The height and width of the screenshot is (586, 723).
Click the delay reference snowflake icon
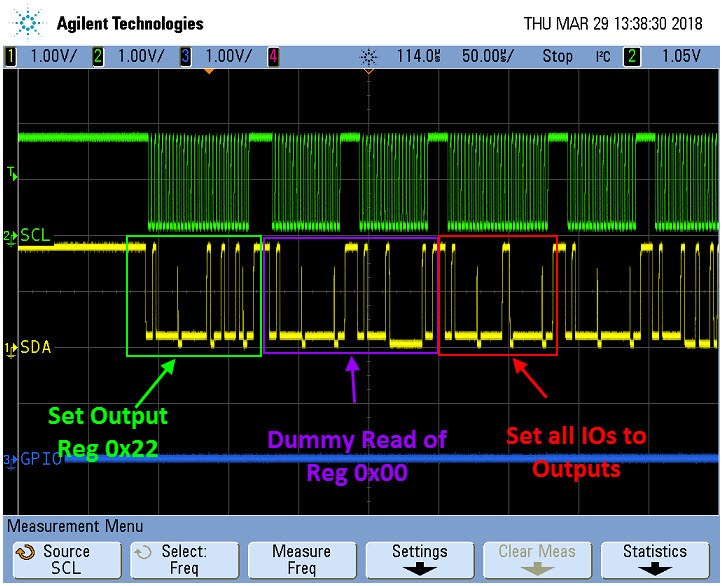pos(368,57)
